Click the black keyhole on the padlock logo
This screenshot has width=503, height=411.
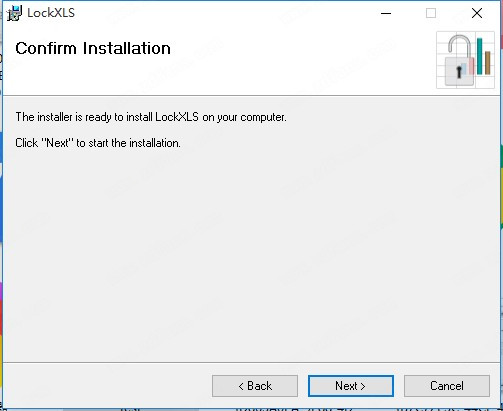[x=459, y=72]
